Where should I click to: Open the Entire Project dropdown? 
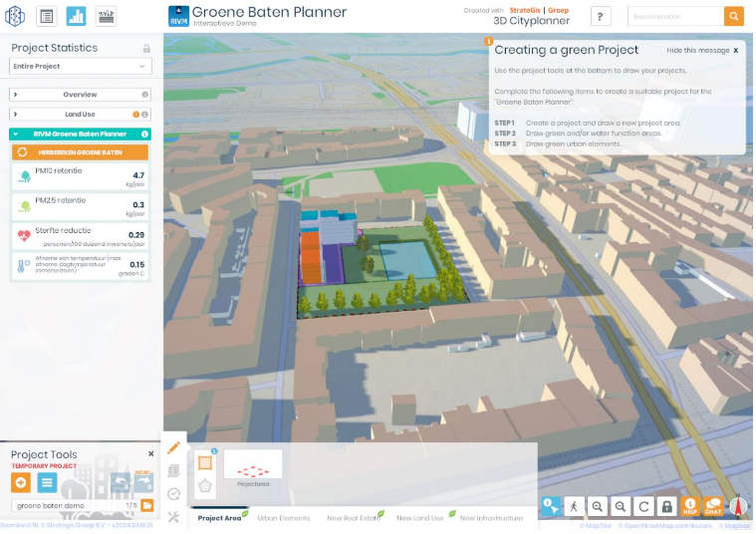[x=80, y=66]
